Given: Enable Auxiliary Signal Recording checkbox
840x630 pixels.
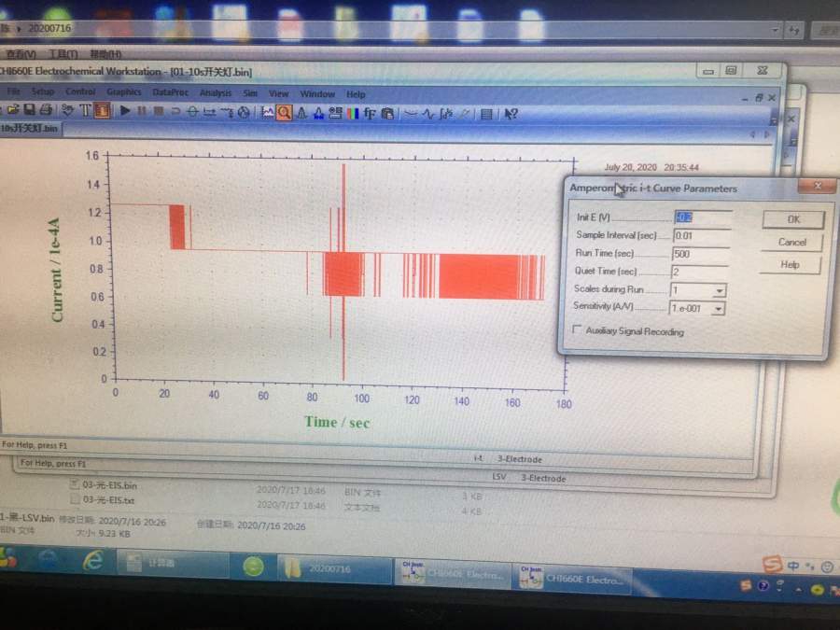Looking at the screenshot, I should (577, 329).
